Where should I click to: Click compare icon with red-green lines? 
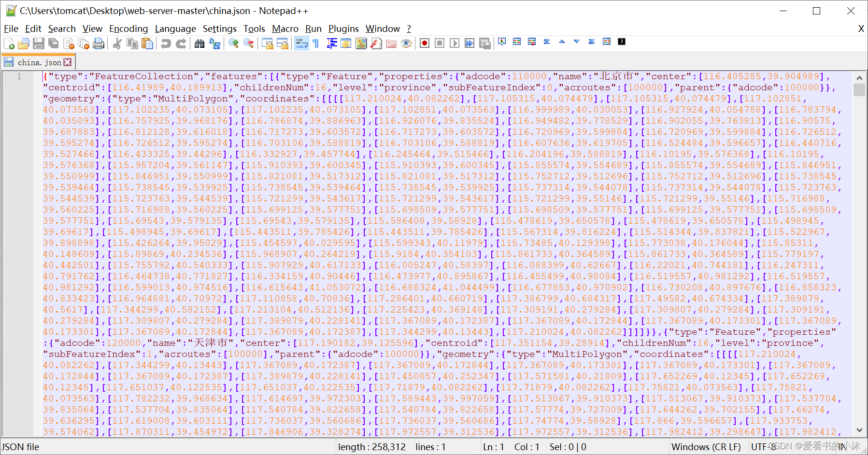(x=517, y=42)
